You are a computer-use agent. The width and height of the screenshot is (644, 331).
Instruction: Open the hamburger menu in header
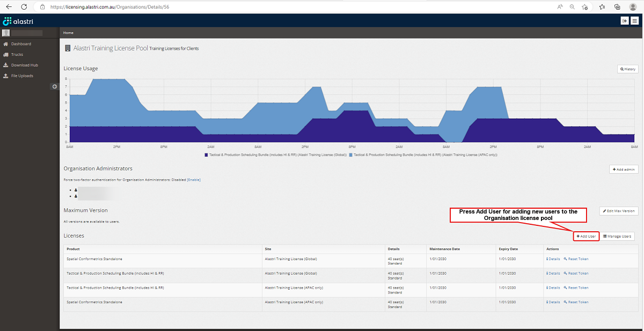pos(634,20)
